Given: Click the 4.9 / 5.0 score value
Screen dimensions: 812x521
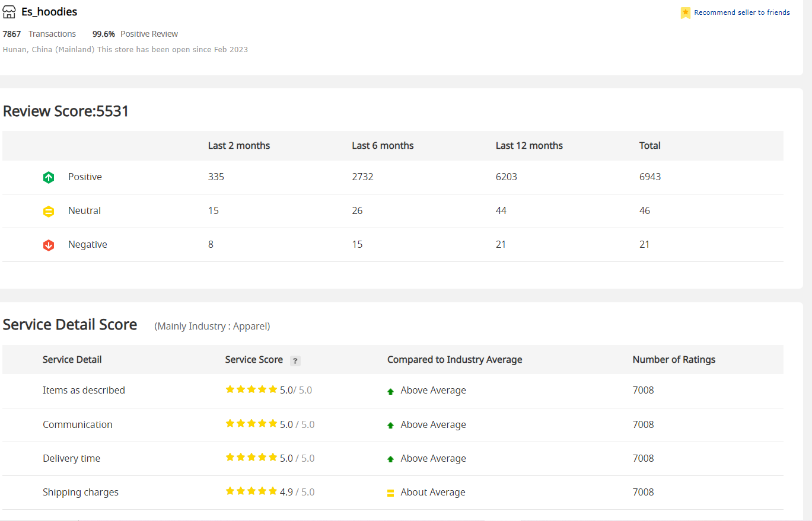Looking at the screenshot, I should [297, 492].
